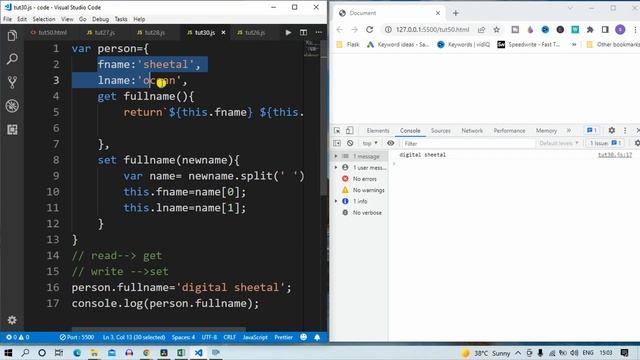
Task: Click the Spaces: 4 indentation setting
Action: [x=183, y=337]
